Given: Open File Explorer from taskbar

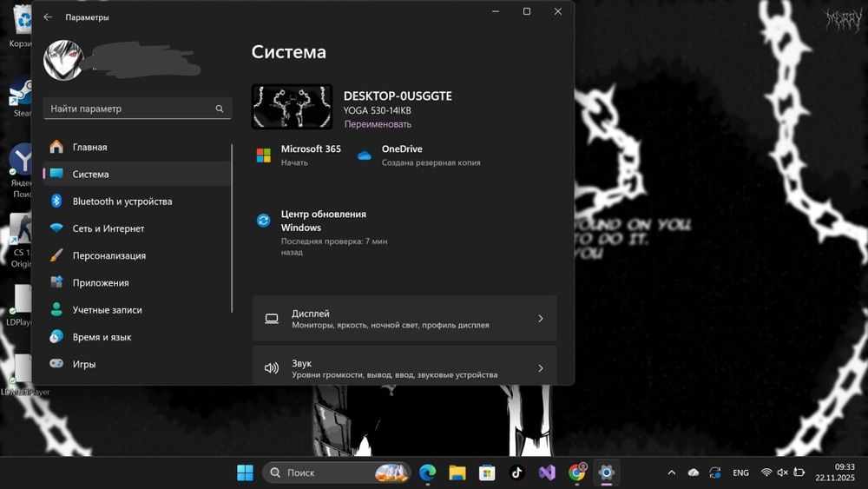Looking at the screenshot, I should (457, 472).
